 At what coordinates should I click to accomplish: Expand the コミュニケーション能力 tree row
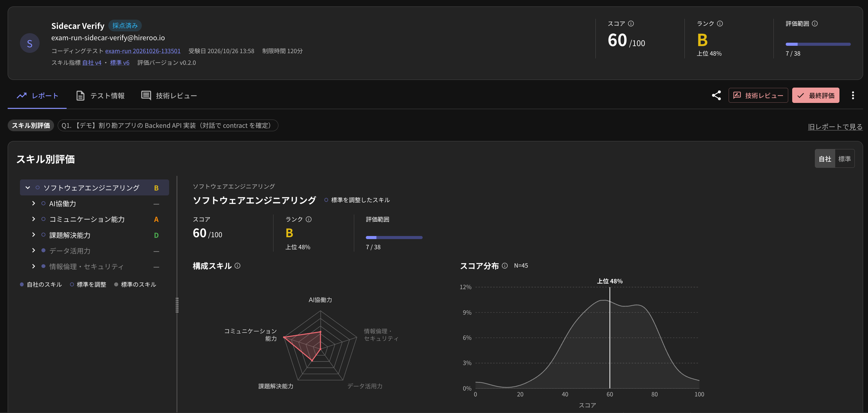[x=33, y=219]
